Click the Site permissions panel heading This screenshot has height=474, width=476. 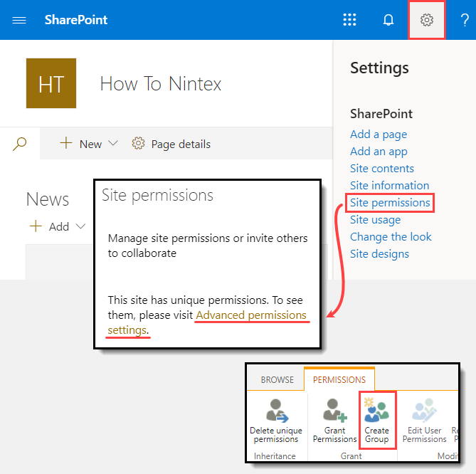coord(157,196)
